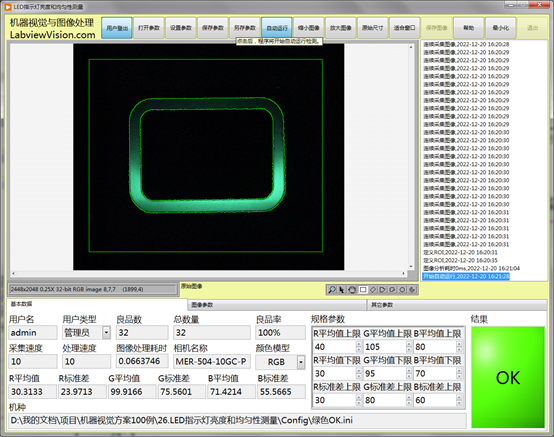This screenshot has height=437, width=554.
Task: Click the R平均值上限 input field
Action: tap(334, 347)
